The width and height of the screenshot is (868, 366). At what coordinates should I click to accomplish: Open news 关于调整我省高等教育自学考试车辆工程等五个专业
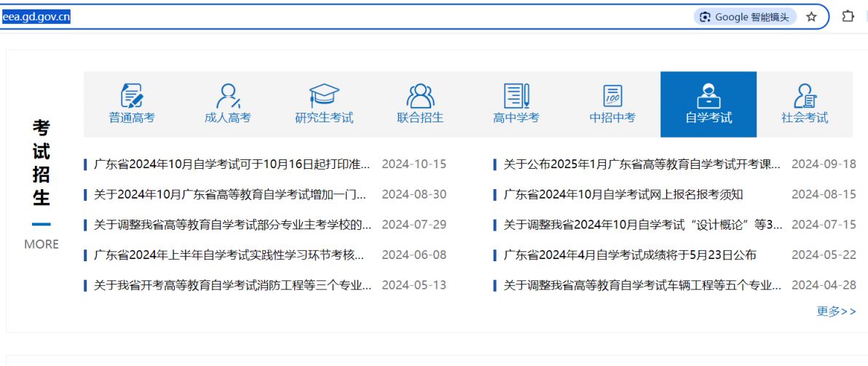click(642, 286)
